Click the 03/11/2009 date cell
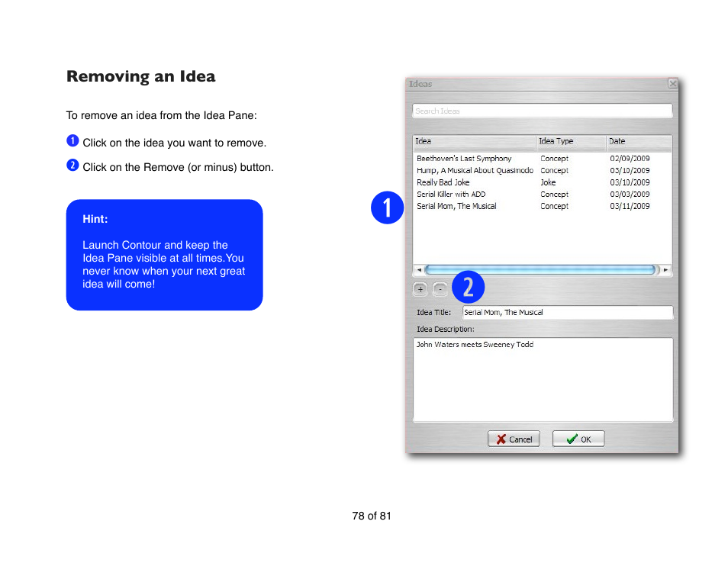Viewport: 728px width, 563px height. [630, 206]
